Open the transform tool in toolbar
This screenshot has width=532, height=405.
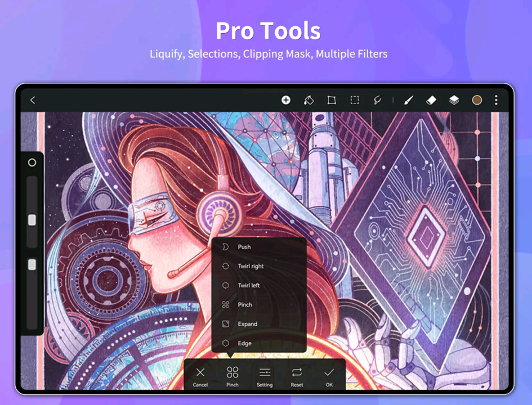[x=332, y=100]
